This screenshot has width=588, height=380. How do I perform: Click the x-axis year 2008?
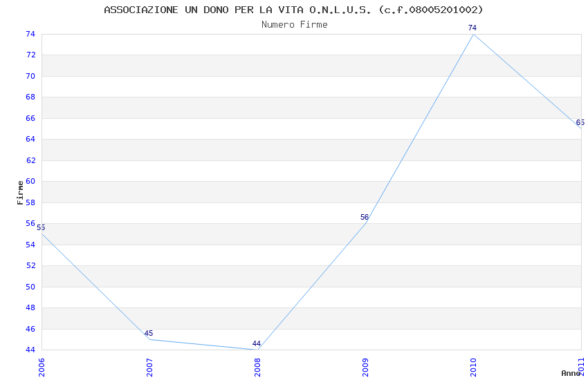point(257,368)
